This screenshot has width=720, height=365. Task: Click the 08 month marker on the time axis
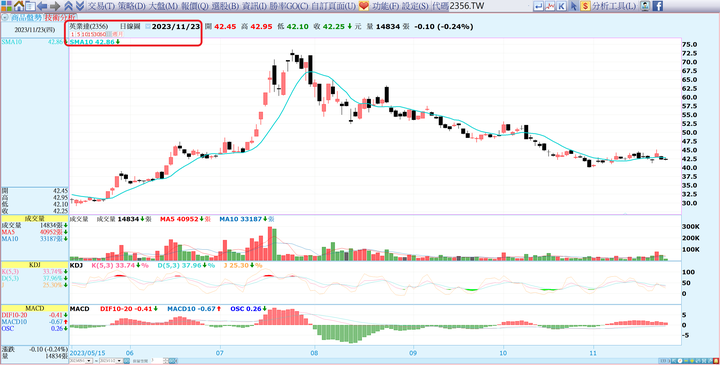pyautogui.click(x=314, y=353)
